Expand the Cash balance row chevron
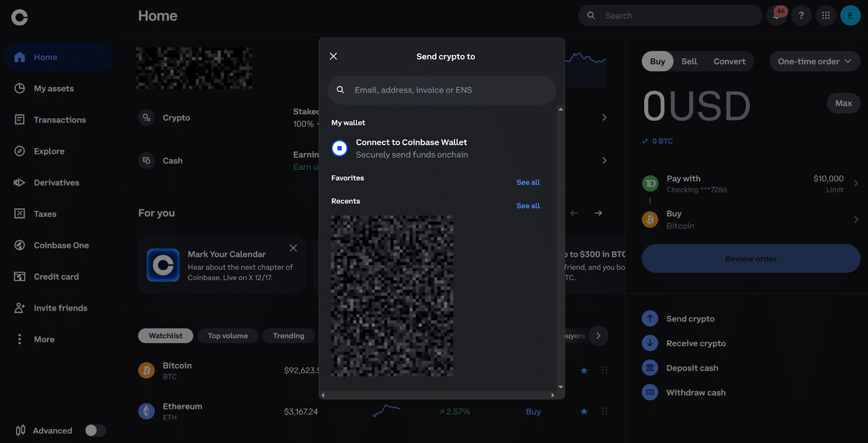Viewport: 868px width, 443px height. pyautogui.click(x=604, y=160)
